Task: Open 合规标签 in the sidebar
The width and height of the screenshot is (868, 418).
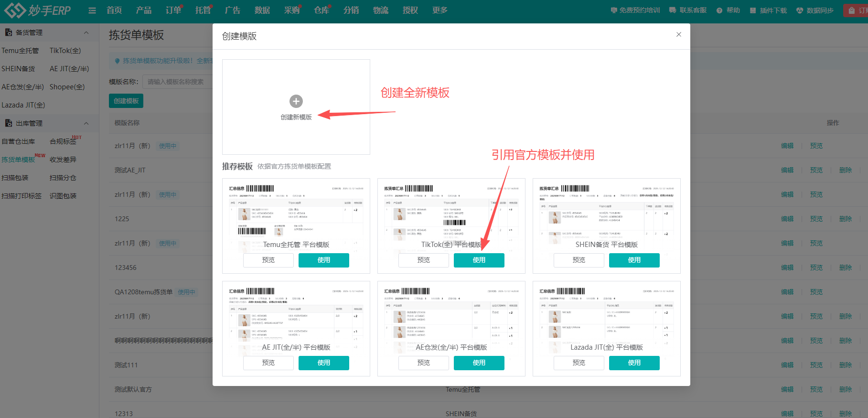Action: tap(63, 141)
